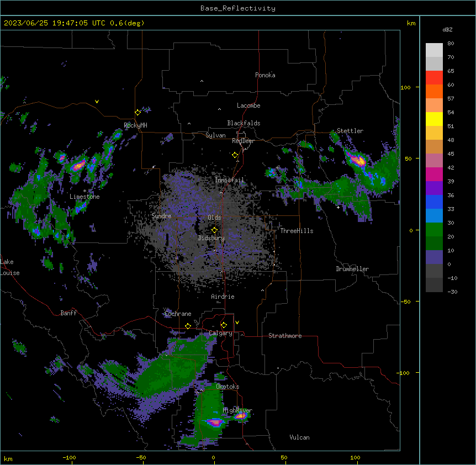Click the yellow diamond marker beside RockyMH
The width and height of the screenshot is (476, 465).
(x=137, y=112)
